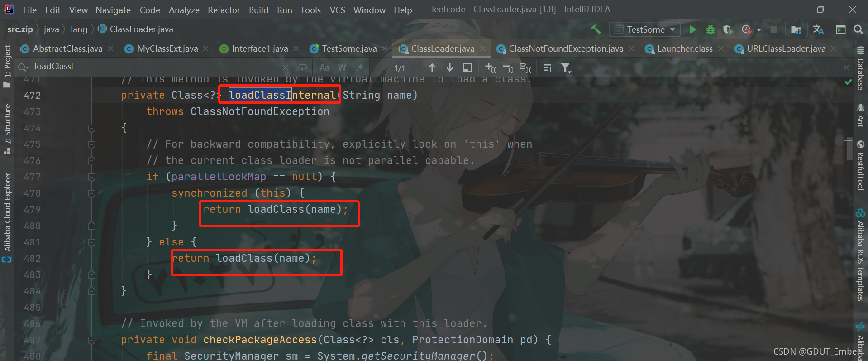Image resolution: width=868 pixels, height=361 pixels.
Task: Click the new line icon in find bar
Action: tap(303, 67)
